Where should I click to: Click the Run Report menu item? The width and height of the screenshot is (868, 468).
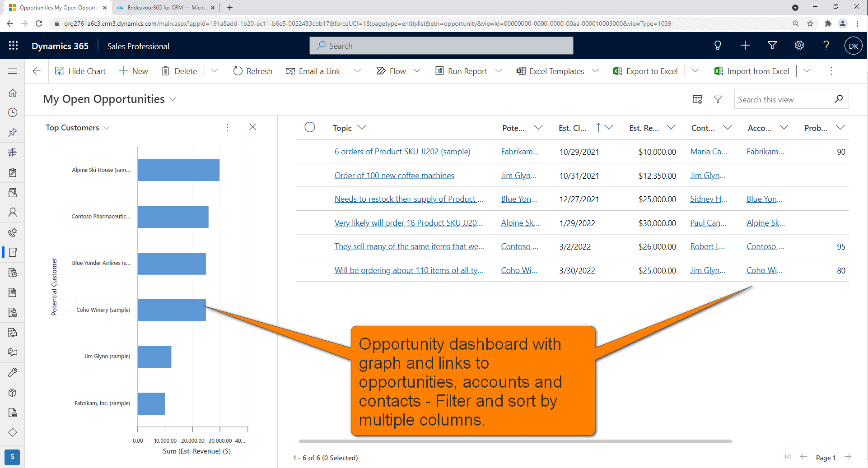click(461, 71)
